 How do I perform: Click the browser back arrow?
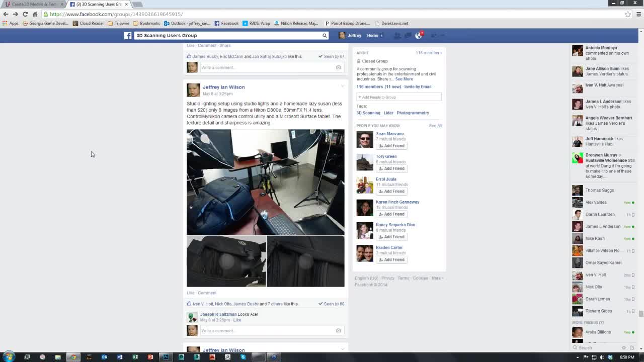click(x=6, y=14)
